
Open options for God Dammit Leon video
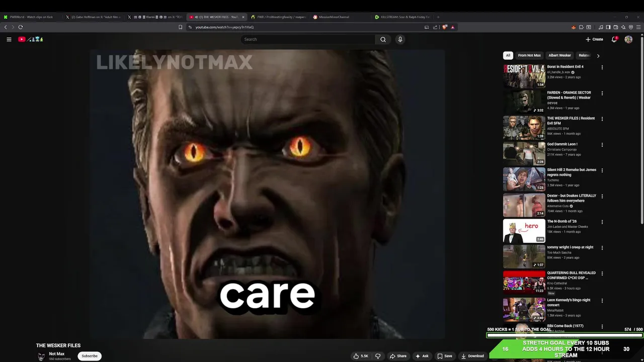click(x=602, y=145)
